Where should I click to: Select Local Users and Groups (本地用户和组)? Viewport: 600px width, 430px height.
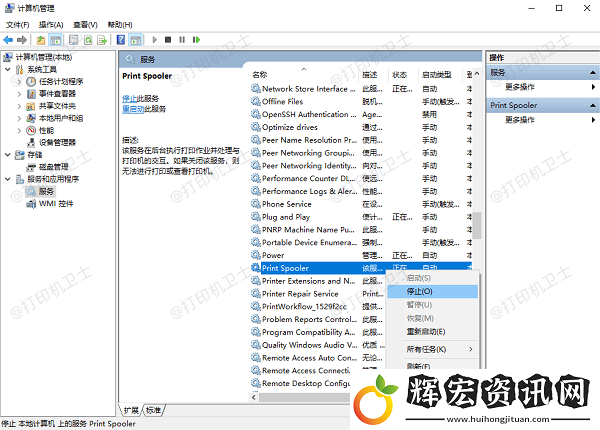pos(60,118)
